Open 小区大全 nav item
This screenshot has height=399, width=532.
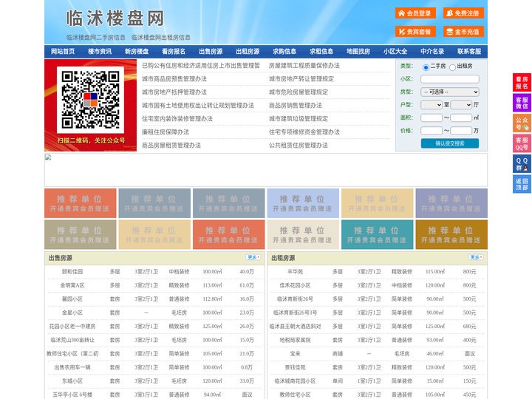[395, 52]
